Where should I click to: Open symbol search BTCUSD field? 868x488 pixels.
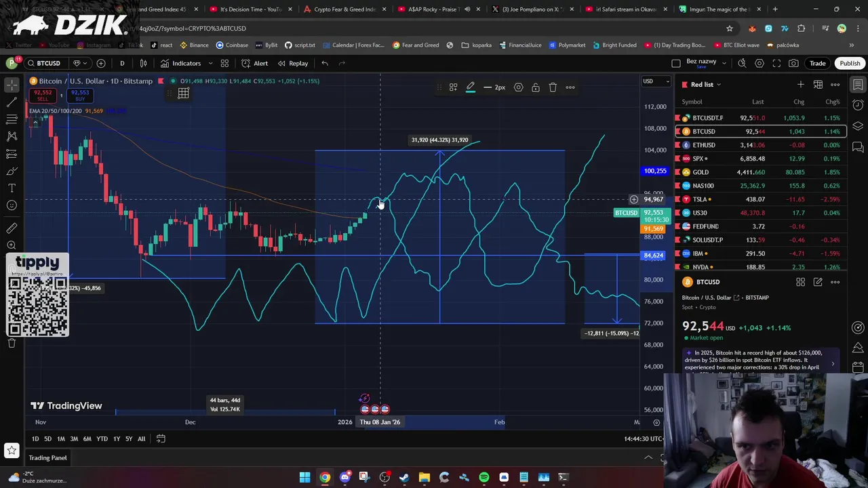[x=48, y=63]
